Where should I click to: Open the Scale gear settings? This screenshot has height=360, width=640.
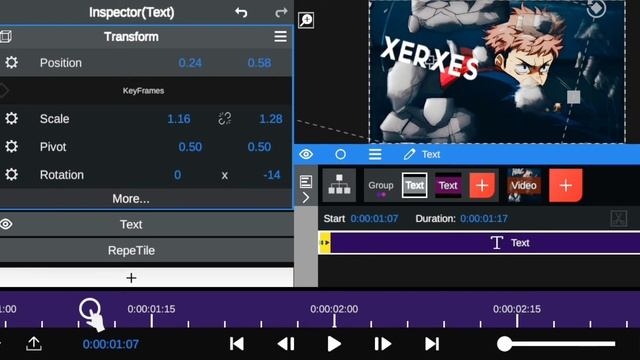coord(11,118)
